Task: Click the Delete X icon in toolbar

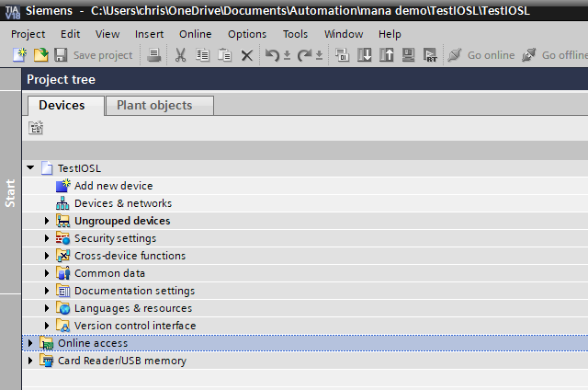Action: [247, 55]
